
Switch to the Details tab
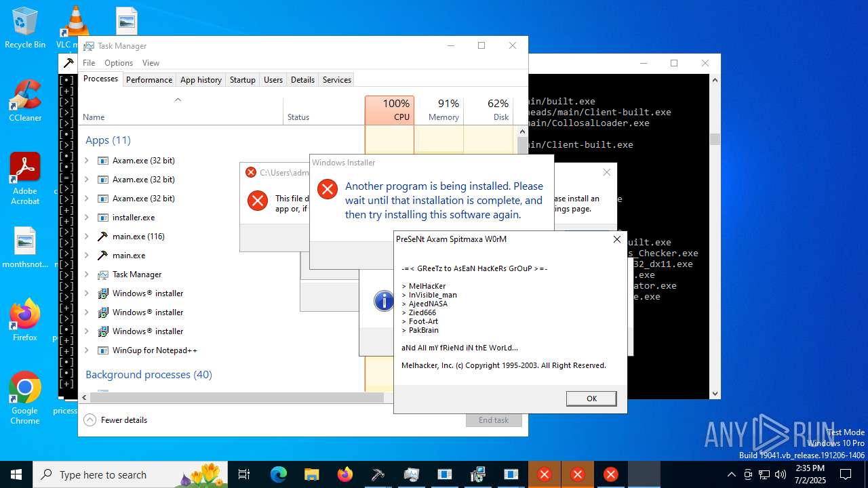[x=302, y=80]
